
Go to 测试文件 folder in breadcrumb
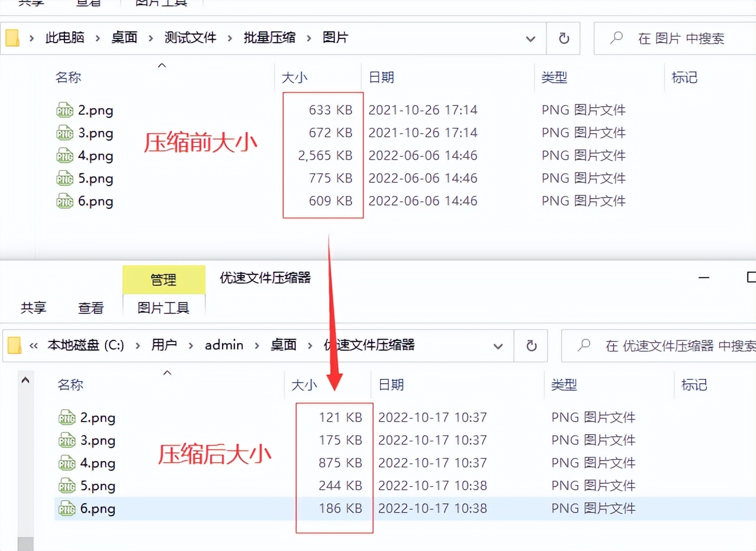click(191, 38)
